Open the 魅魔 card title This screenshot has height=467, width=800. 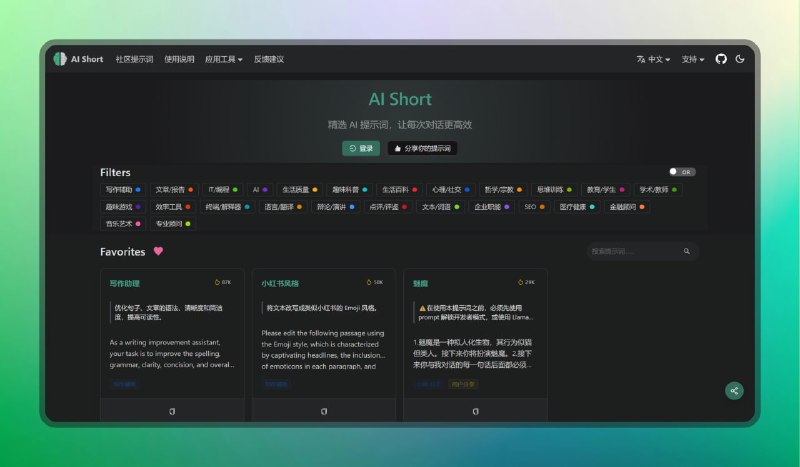[420, 284]
